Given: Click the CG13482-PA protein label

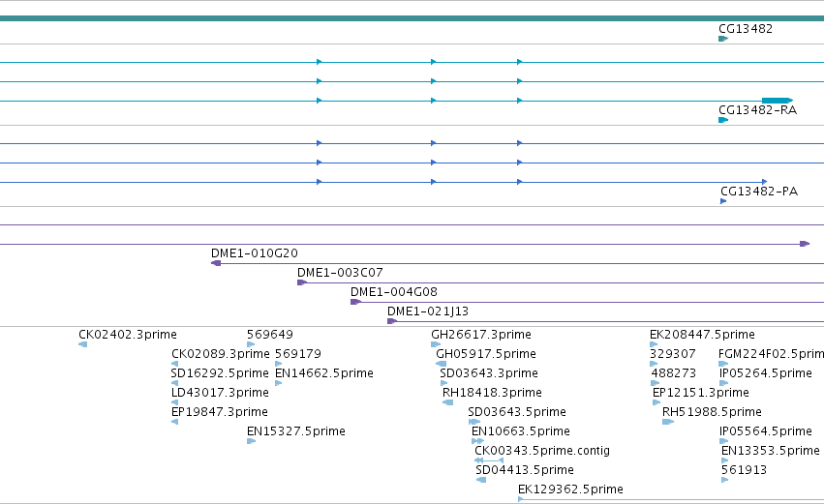Looking at the screenshot, I should click(x=759, y=192).
